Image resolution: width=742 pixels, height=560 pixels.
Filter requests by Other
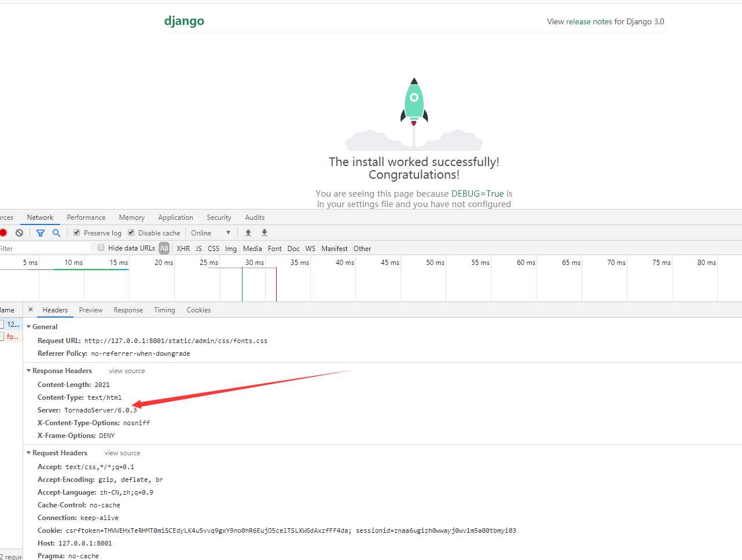pos(362,248)
